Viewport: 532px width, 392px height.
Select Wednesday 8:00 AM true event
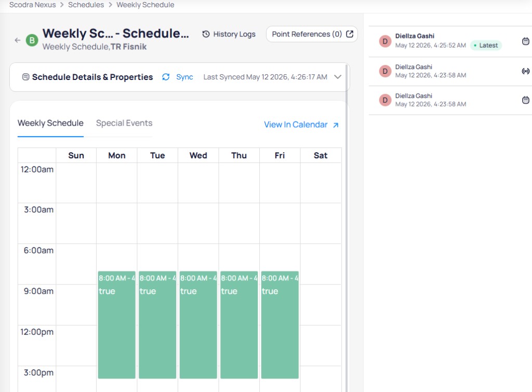[x=198, y=325]
